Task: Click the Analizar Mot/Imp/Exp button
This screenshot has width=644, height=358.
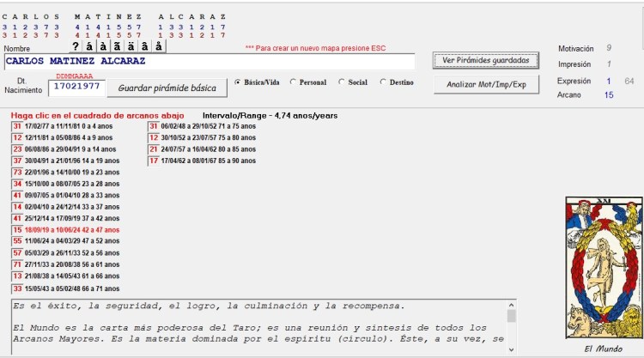Action: [486, 84]
